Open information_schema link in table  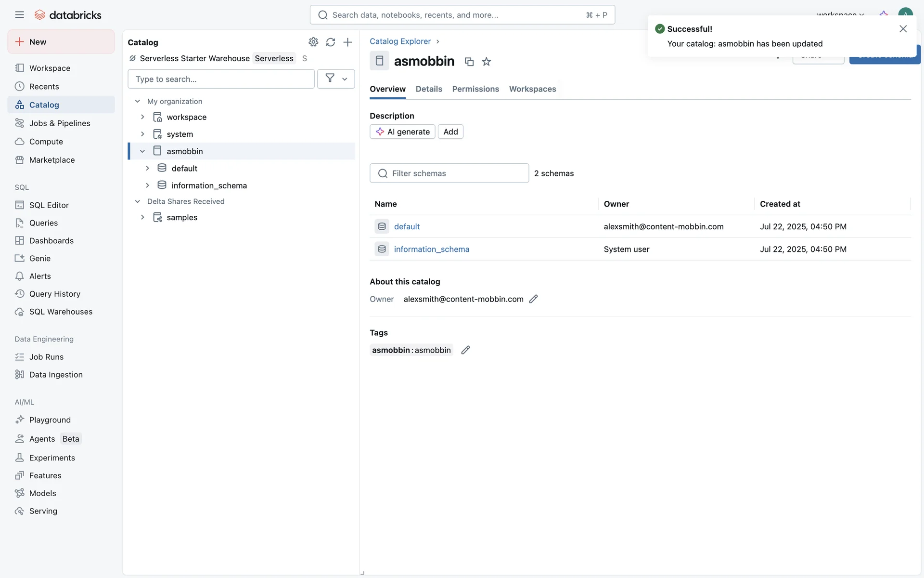coord(431,249)
